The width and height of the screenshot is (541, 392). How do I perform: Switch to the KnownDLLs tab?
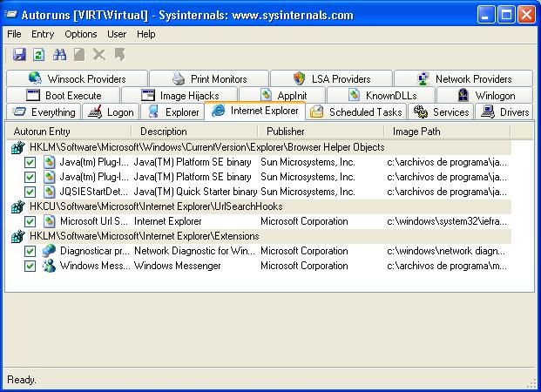tap(381, 95)
